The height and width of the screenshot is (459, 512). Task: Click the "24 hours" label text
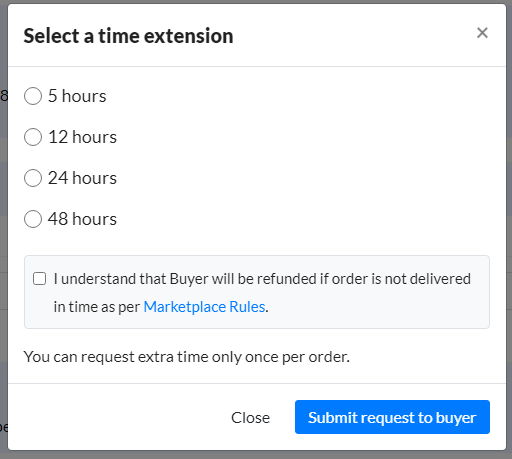pos(82,178)
